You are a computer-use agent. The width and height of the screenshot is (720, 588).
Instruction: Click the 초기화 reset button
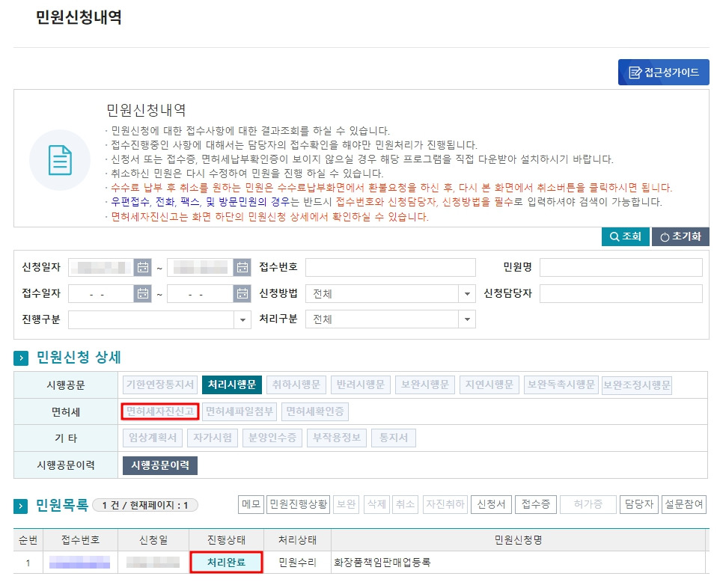680,236
